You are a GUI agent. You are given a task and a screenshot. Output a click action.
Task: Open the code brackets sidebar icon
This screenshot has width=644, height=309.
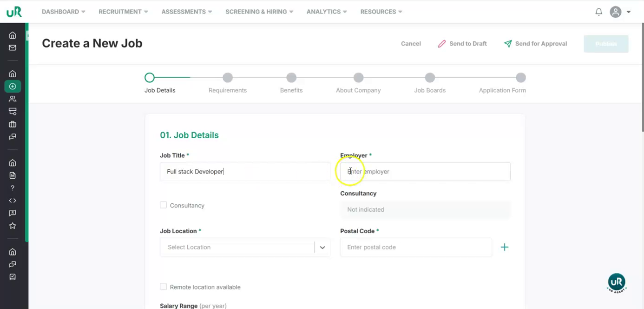click(x=13, y=201)
